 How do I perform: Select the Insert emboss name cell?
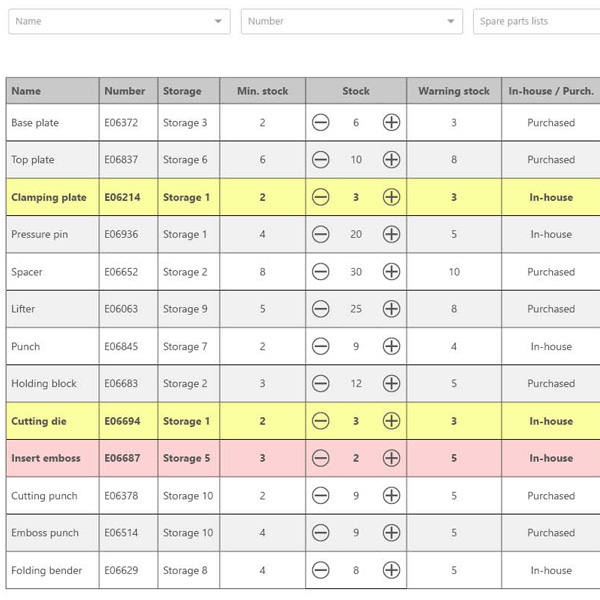coord(52,458)
